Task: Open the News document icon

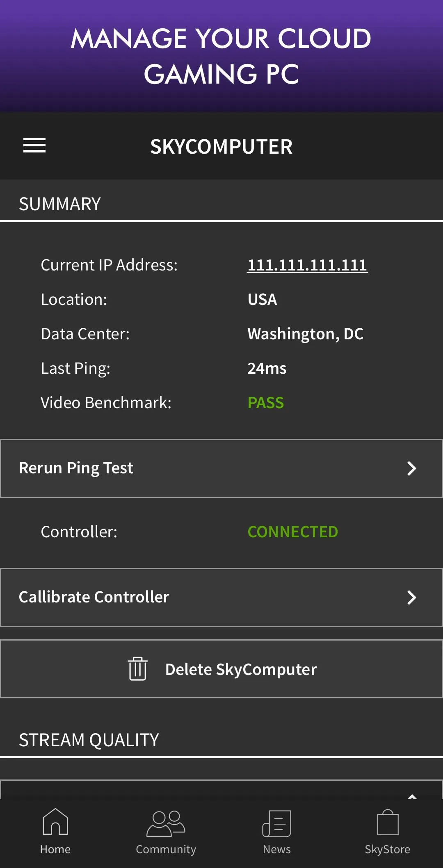Action: 277,823
